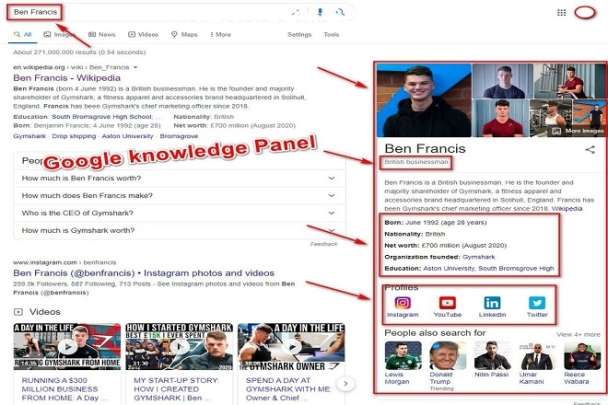Expand the dropdown arrow beside the en.wikipedia.org URL
Viewport: 608px width, 405px height.
(x=135, y=68)
